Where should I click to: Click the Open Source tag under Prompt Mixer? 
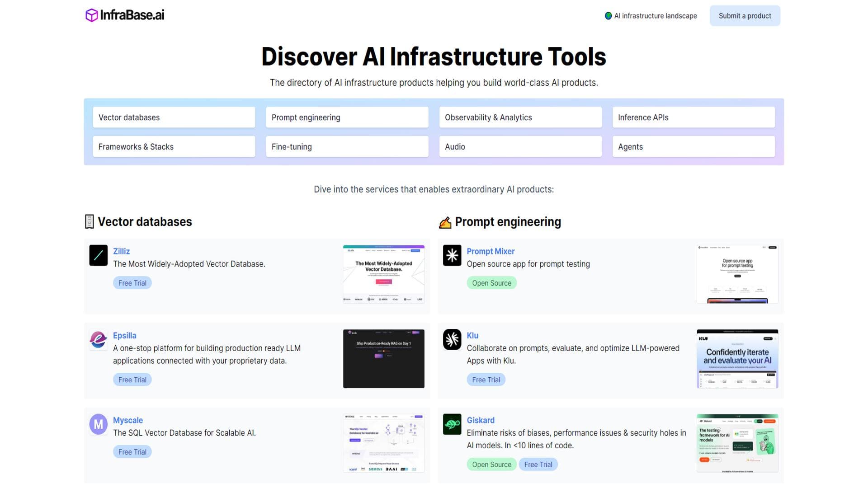(x=492, y=283)
